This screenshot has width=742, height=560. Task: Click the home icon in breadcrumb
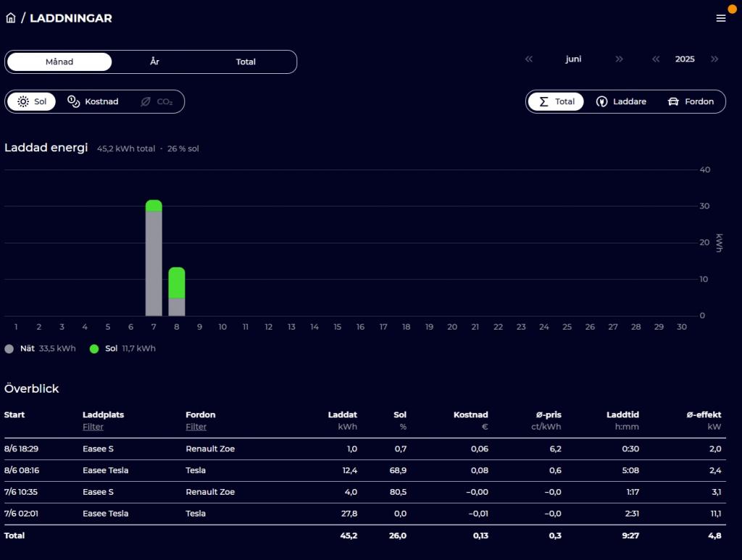click(x=11, y=18)
